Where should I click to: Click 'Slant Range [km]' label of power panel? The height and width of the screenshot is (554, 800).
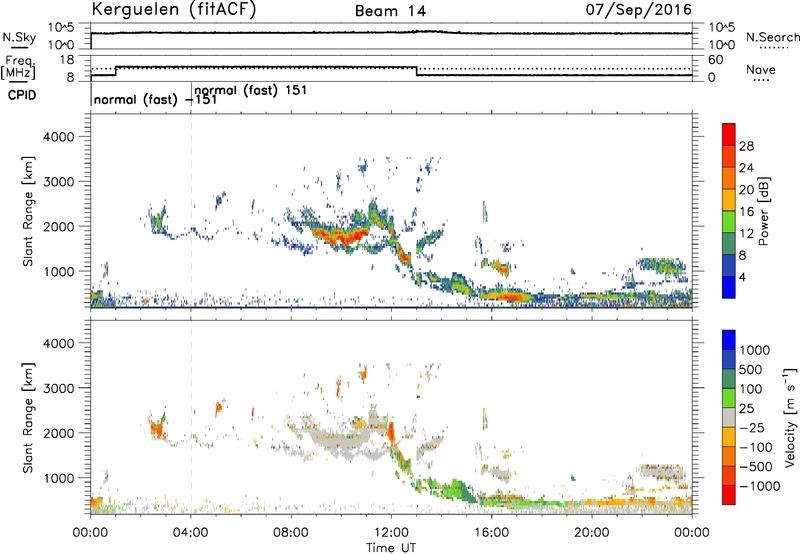(x=28, y=211)
